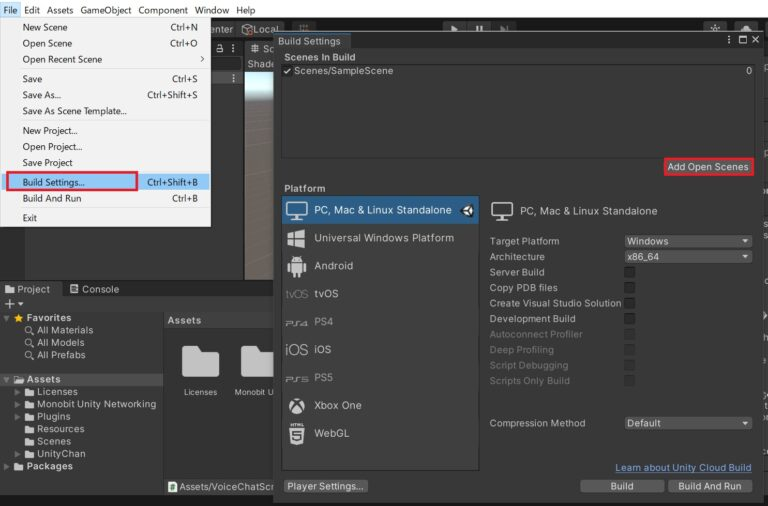Open the GameObject menu
768x506 pixels.
click(106, 10)
